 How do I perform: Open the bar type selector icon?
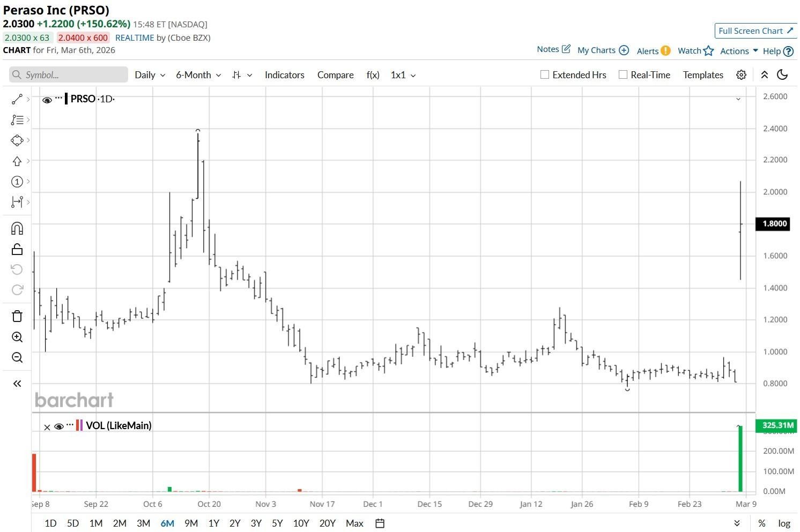(236, 75)
